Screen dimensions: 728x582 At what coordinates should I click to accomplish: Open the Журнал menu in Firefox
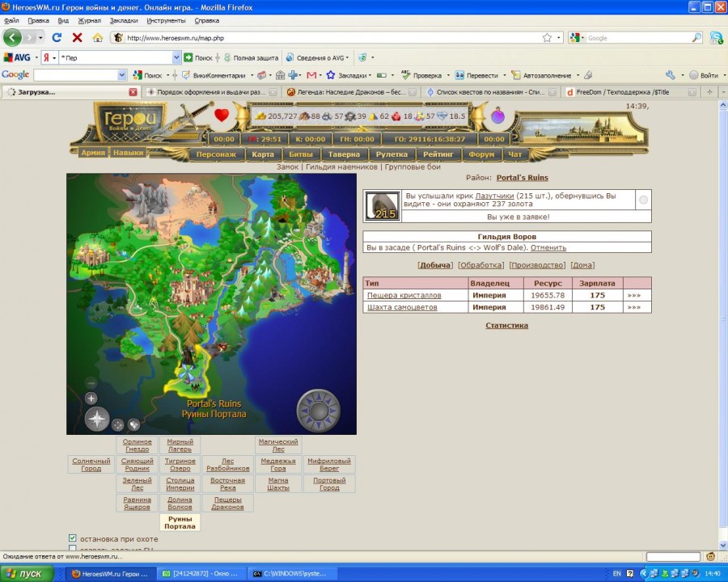tap(87, 20)
